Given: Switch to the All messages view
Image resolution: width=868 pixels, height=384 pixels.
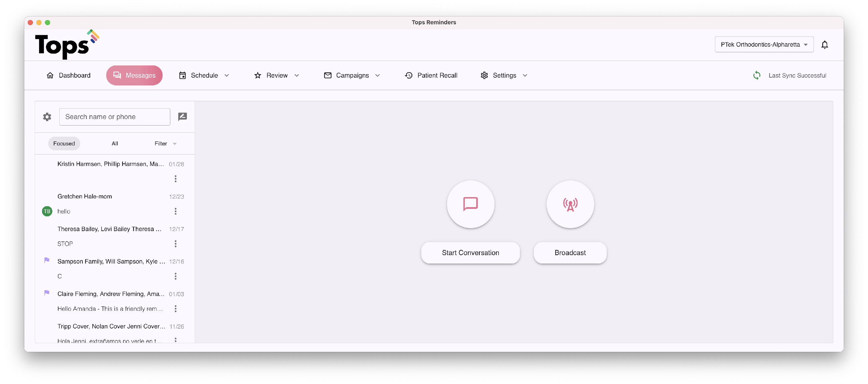Looking at the screenshot, I should [x=115, y=143].
